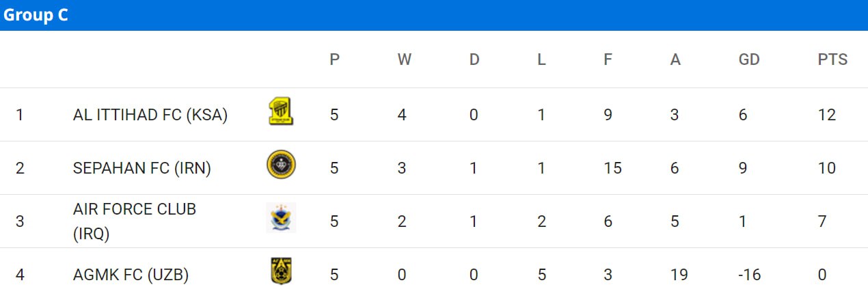Select AIR FORCE CLUB (IRQ) team name
Image resolution: width=868 pixels, height=298 pixels.
click(135, 221)
